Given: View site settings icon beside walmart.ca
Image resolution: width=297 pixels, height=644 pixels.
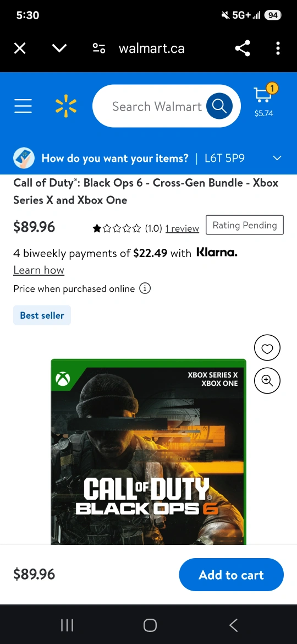Looking at the screenshot, I should coord(99,48).
